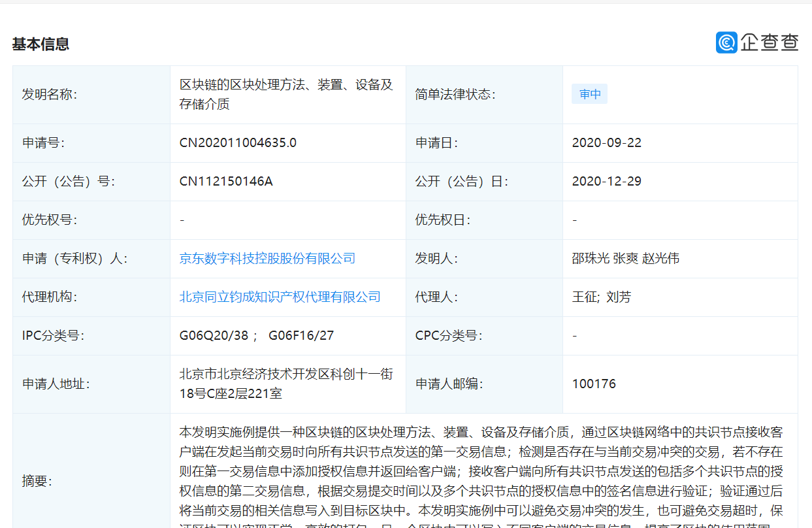Viewport: 812px width, 528px height.
Task: Click the 发明人 label cell
Action: (484, 259)
